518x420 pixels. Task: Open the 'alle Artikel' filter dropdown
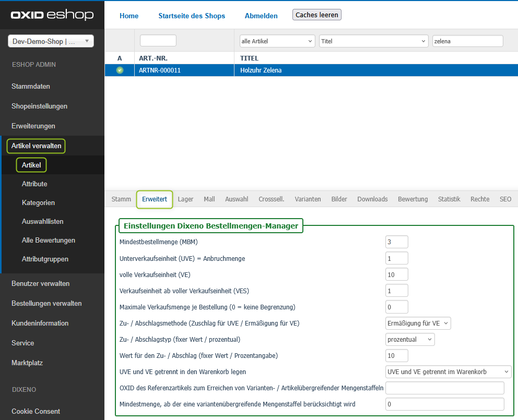[x=277, y=41]
